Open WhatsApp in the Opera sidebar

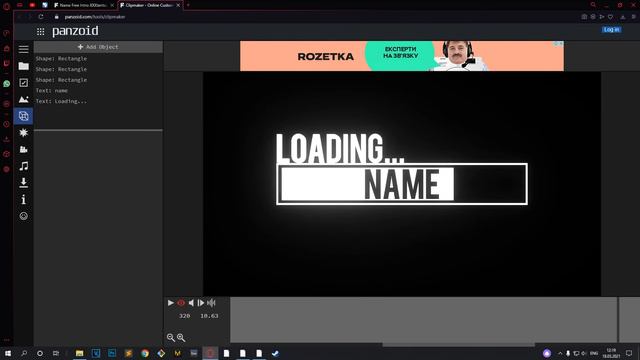coord(7,84)
